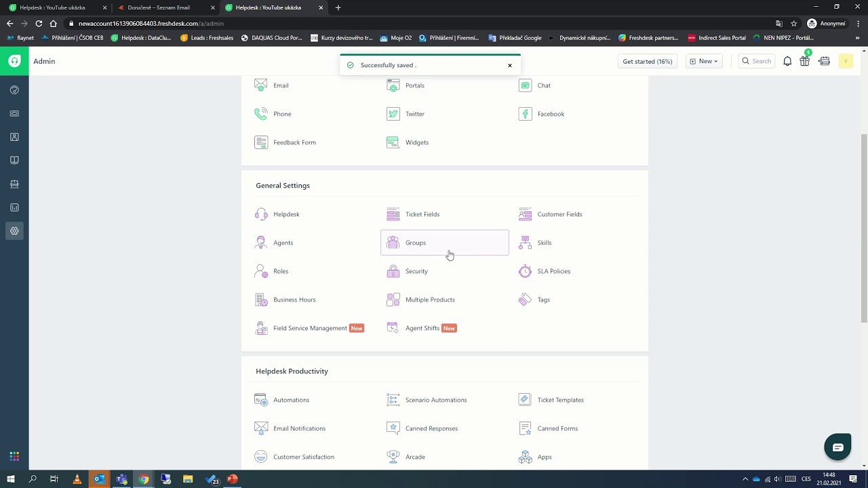Open Chrome from the Windows taskbar

pos(144,479)
